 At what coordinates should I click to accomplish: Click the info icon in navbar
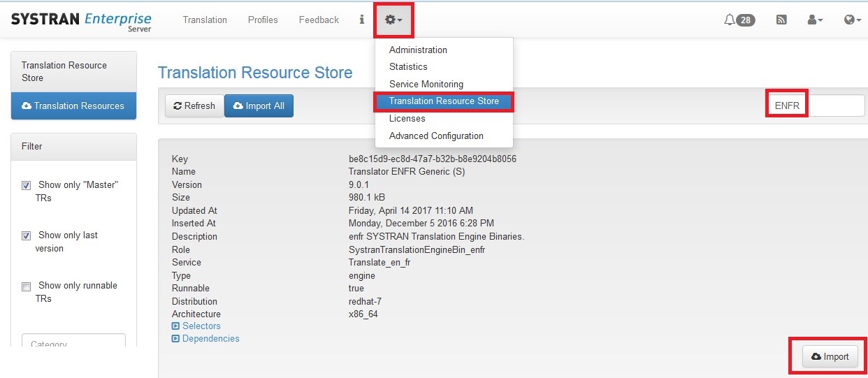pos(361,20)
